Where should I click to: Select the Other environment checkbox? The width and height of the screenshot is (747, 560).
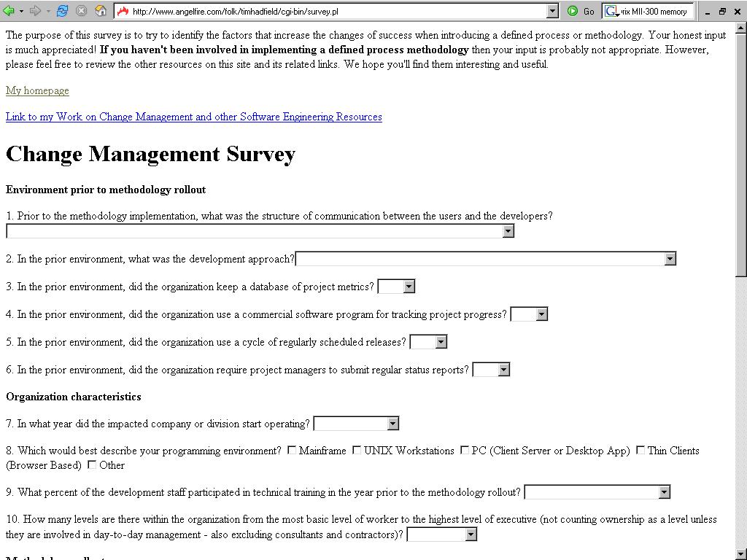(92, 464)
